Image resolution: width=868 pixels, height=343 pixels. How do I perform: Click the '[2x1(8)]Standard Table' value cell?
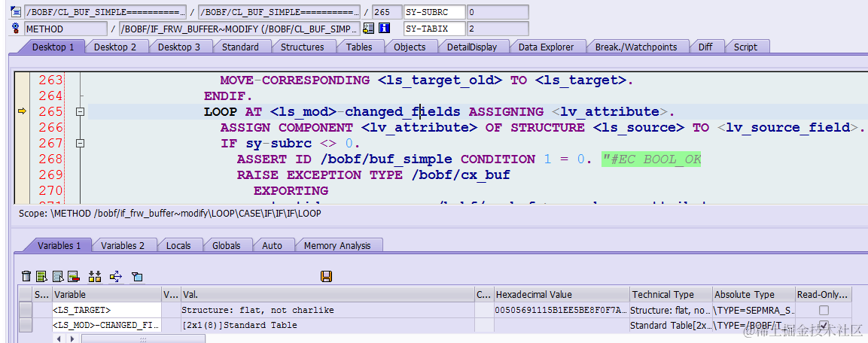click(327, 325)
